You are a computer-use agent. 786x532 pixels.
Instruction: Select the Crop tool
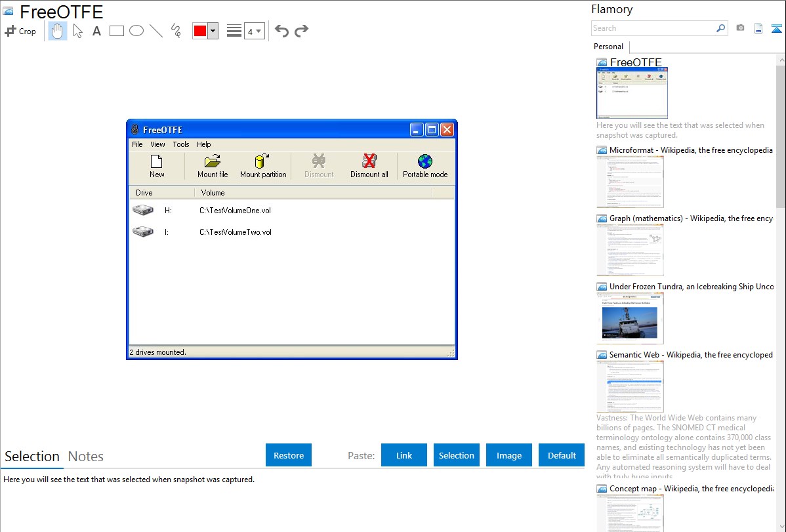click(20, 31)
